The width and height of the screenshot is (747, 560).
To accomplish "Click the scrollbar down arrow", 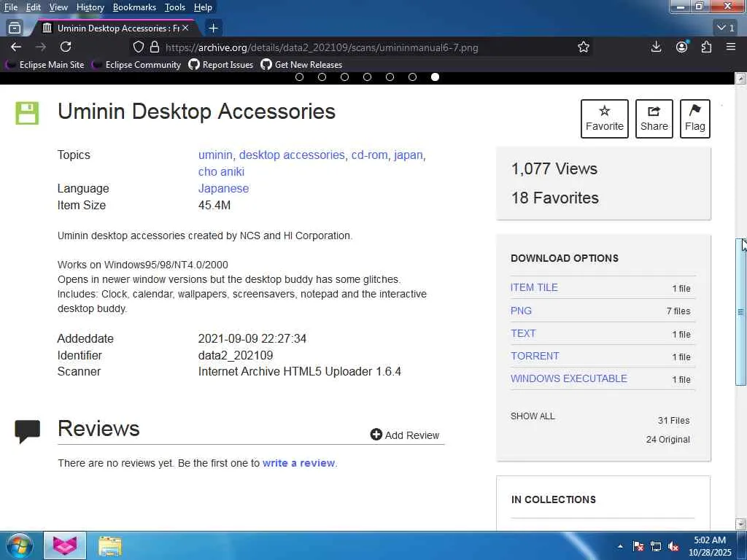I will coord(740,524).
